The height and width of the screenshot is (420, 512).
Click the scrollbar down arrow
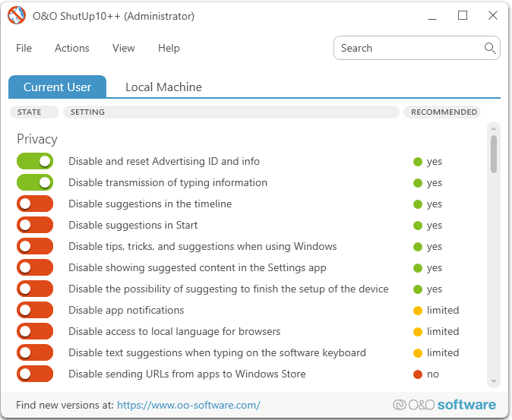[x=493, y=381]
